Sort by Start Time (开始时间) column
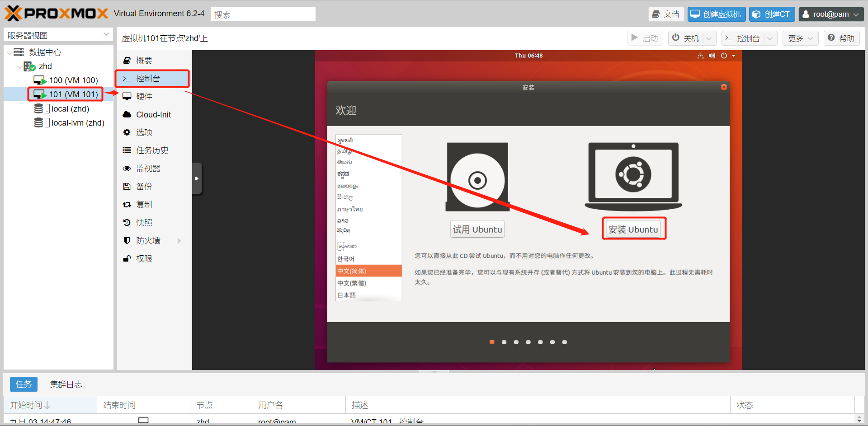The height and width of the screenshot is (426, 868). tap(50, 405)
